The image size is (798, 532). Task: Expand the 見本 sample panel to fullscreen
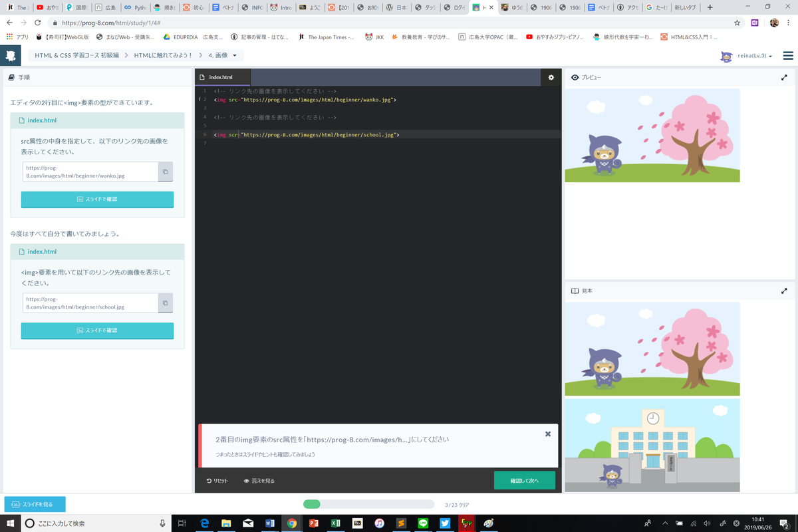click(784, 291)
